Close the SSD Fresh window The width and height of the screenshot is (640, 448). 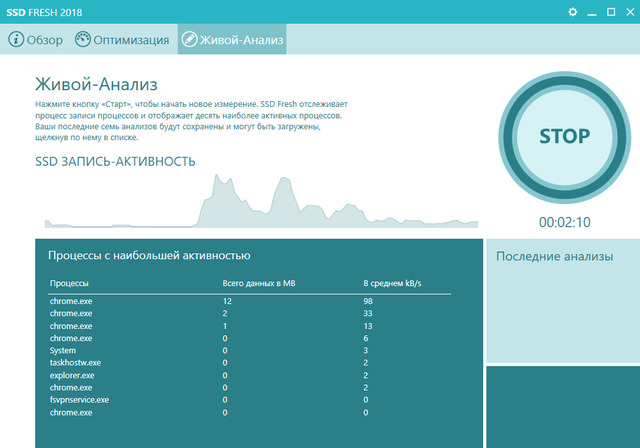pos(626,11)
